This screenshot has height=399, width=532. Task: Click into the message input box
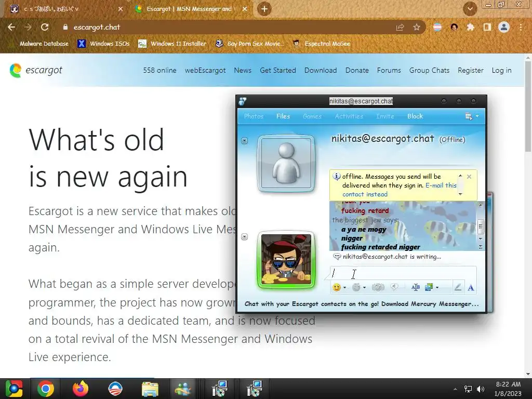(403, 273)
